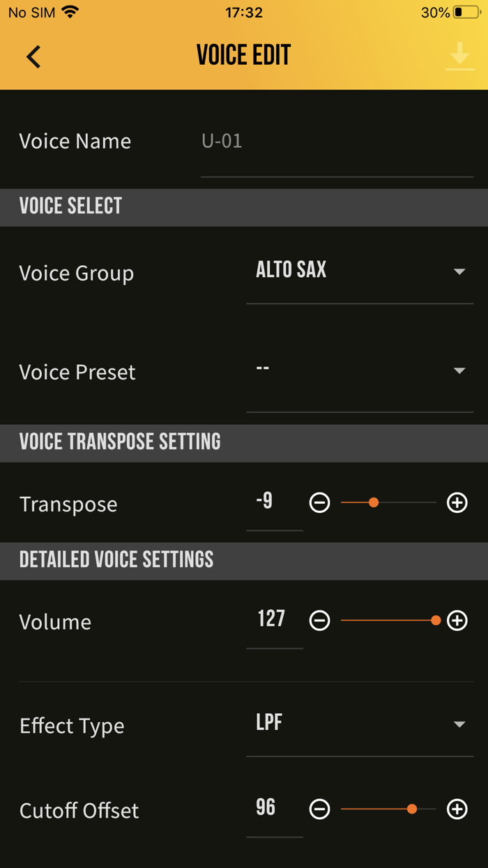Open the Voice Group dropdown showing ALTO SAX
Screen dimensions: 488x868
pos(360,272)
